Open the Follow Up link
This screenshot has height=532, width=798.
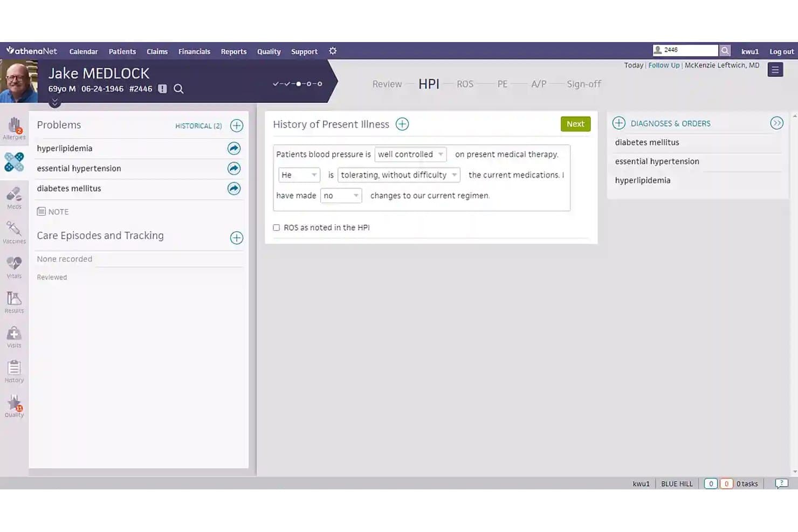coord(664,65)
